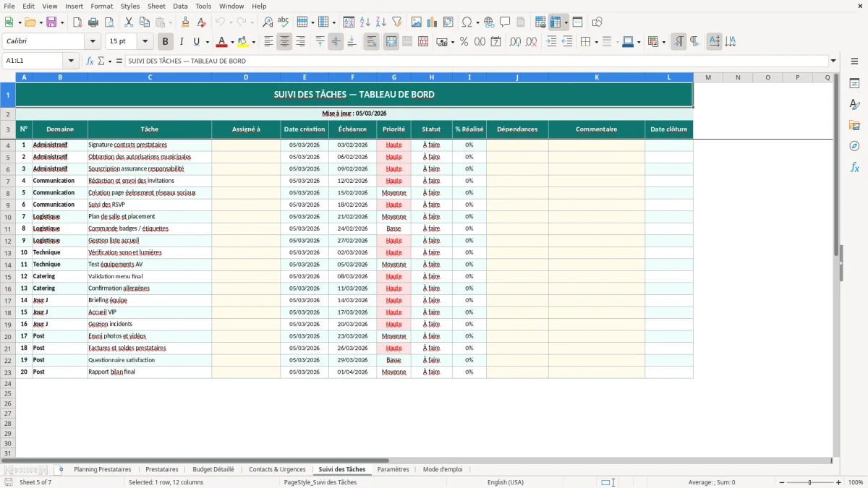Toggle automatic spell checking

[283, 22]
